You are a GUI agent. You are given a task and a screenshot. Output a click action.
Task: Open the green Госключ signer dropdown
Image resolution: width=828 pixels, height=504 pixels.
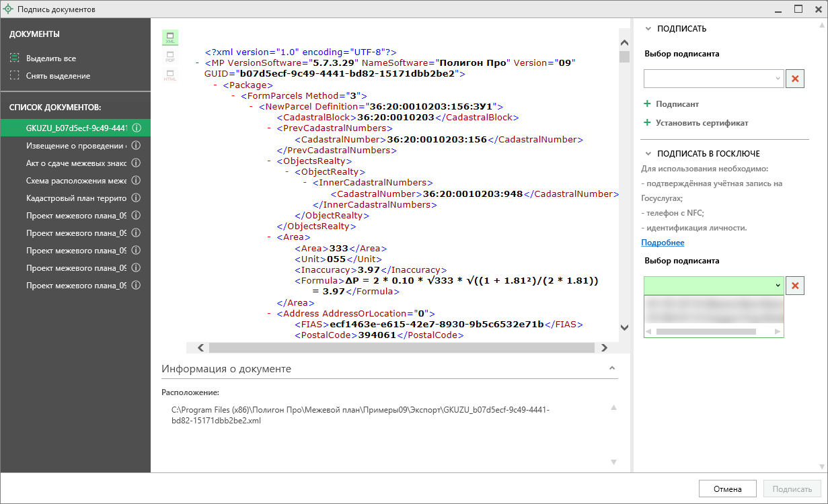[x=714, y=286]
